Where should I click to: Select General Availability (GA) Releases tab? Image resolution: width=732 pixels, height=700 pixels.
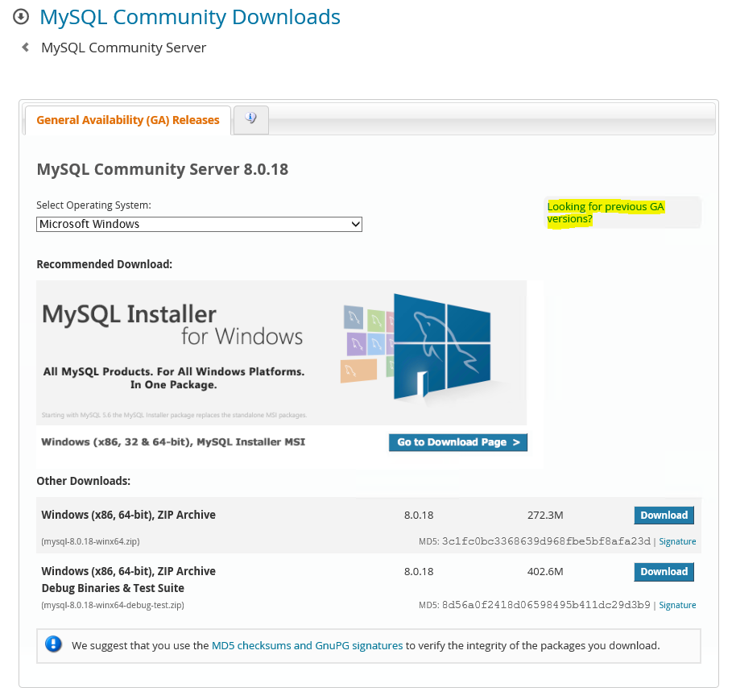(128, 120)
